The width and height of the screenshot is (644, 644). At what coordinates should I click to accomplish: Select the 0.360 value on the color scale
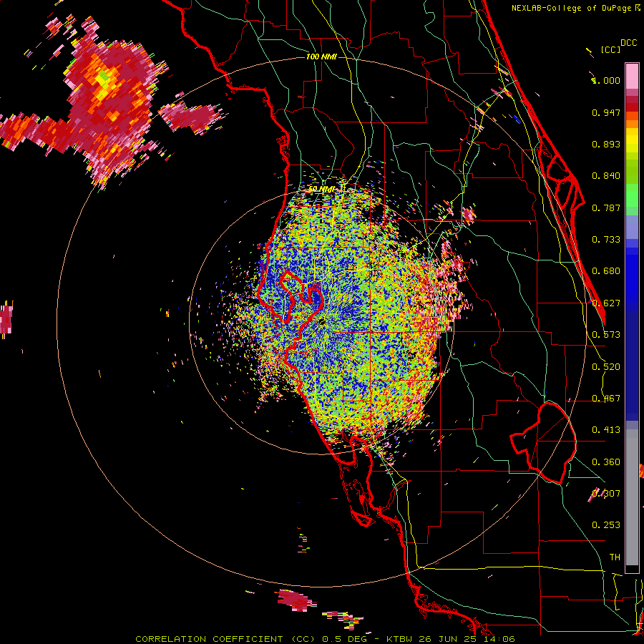click(x=606, y=462)
